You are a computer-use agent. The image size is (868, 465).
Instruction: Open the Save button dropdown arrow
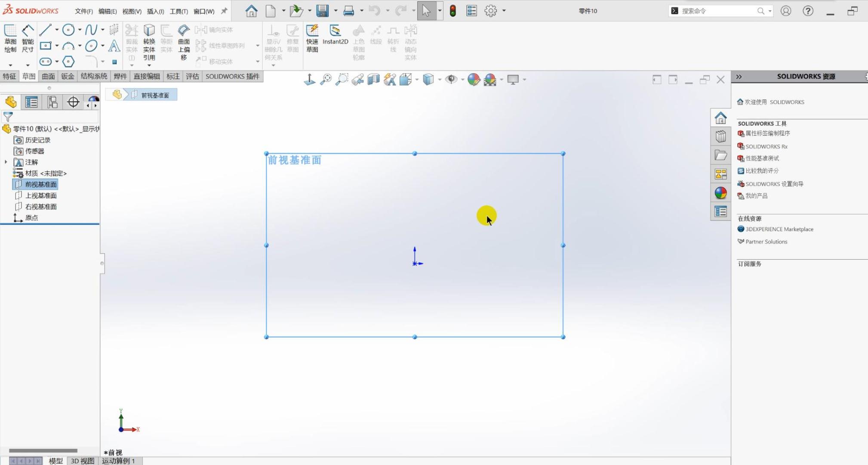coord(336,11)
